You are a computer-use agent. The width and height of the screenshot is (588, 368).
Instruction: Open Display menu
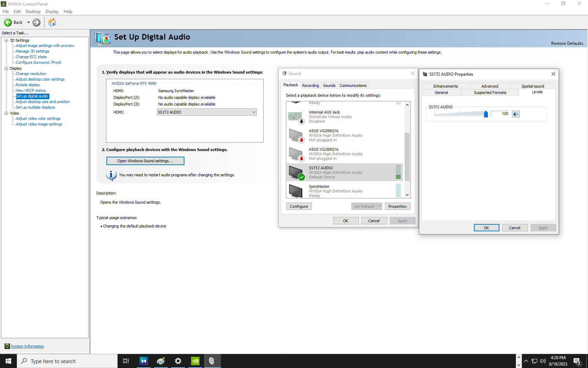coord(52,12)
